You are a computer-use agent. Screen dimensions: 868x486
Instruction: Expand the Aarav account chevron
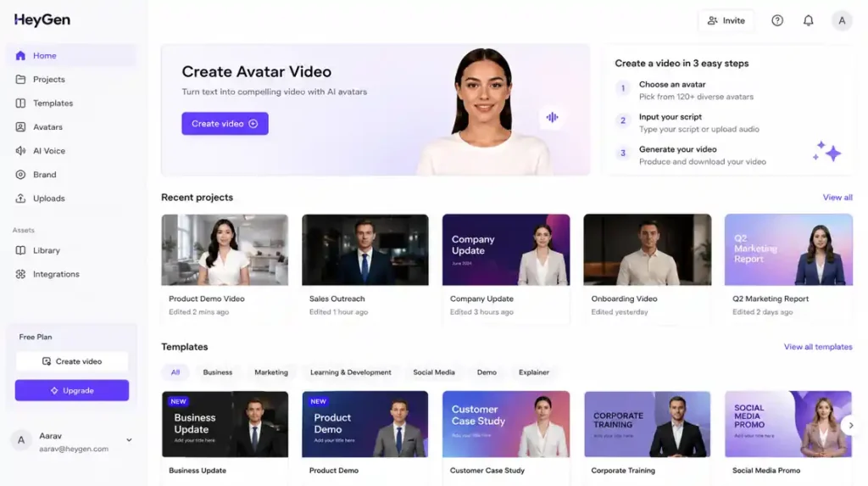(x=129, y=440)
